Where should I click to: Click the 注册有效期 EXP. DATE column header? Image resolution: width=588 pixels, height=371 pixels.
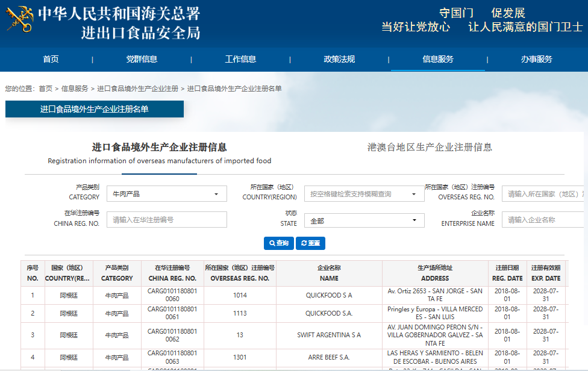tap(546, 273)
